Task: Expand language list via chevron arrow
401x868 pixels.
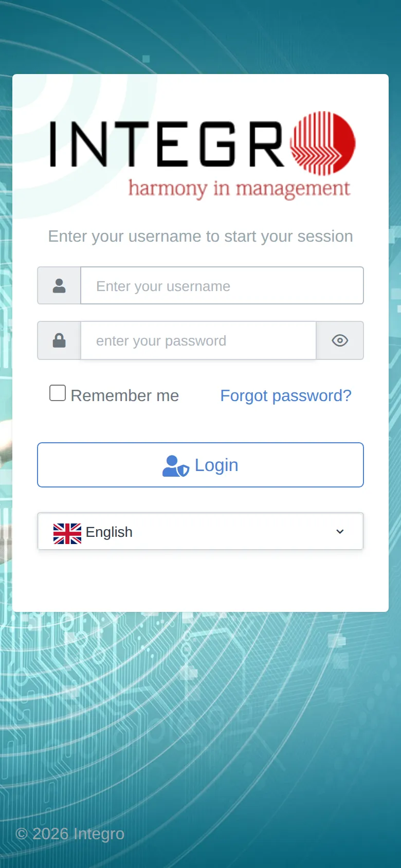Action: point(340,532)
